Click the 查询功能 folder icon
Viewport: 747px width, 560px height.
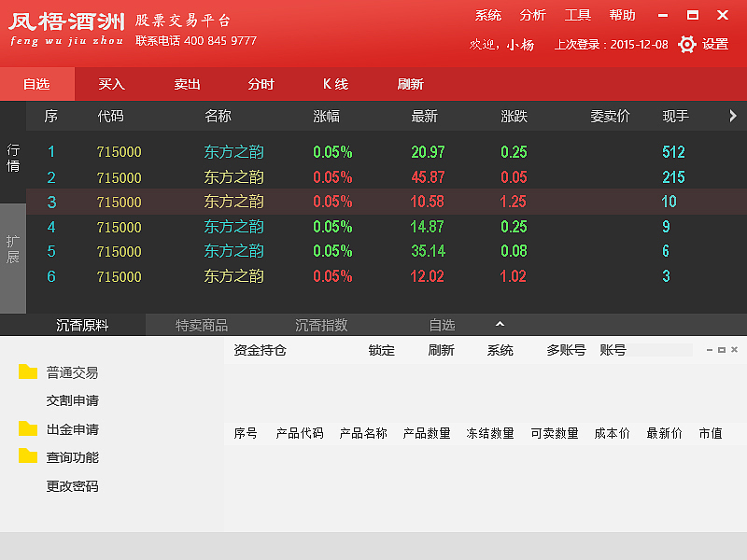28,456
